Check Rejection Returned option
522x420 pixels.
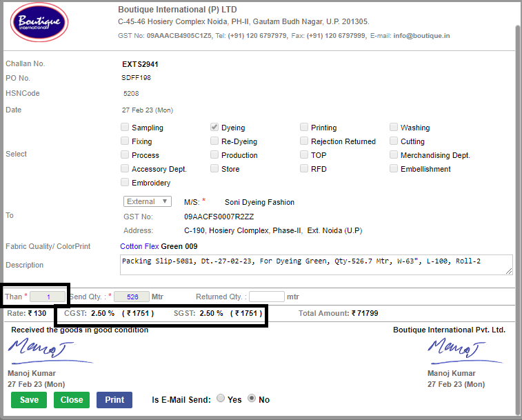[x=304, y=141]
